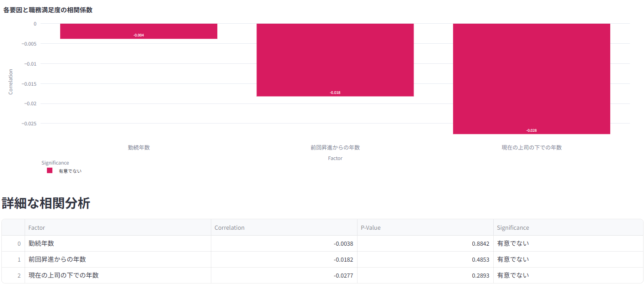The height and width of the screenshot is (289, 644).
Task: Click the 現在の上司の下での年数 bar labeled -0.028
Action: click(x=532, y=79)
